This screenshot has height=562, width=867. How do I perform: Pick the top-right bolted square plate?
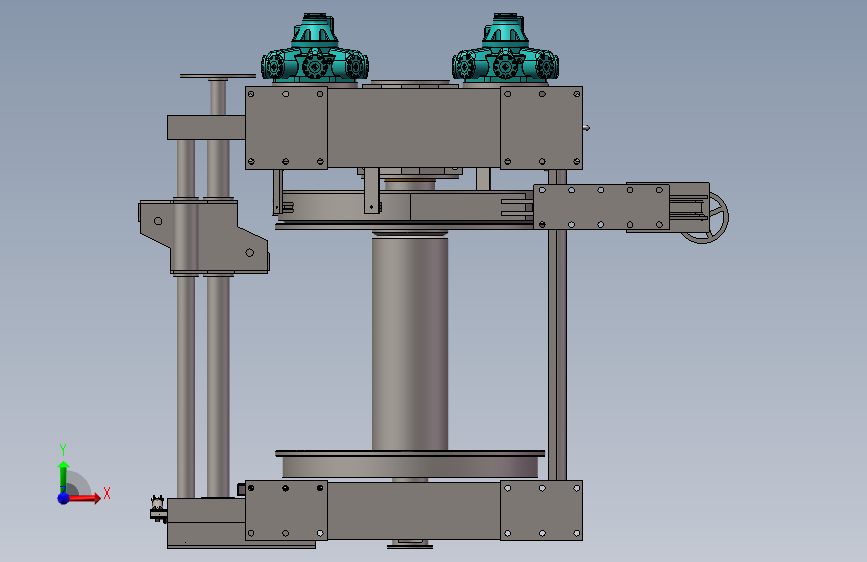point(541,128)
